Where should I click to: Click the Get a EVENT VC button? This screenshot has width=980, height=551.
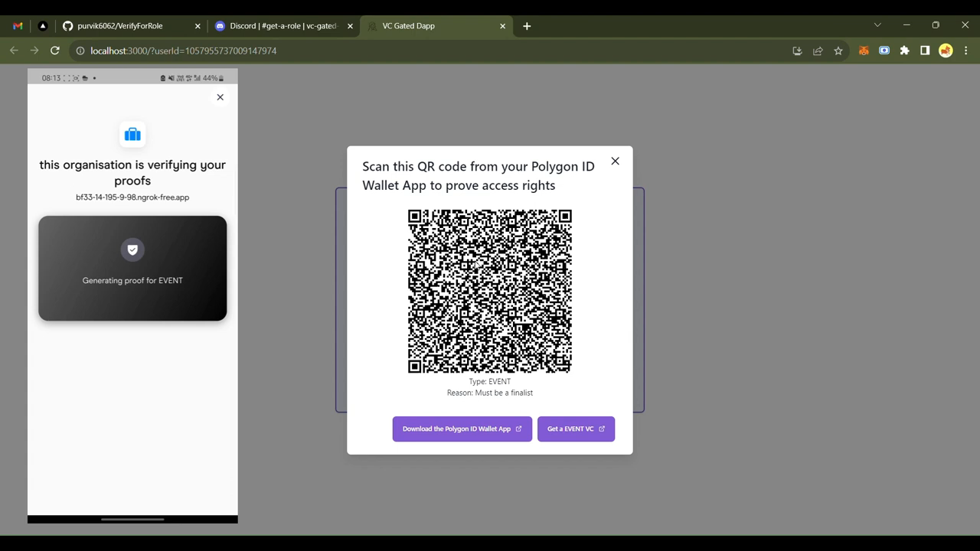576,429
